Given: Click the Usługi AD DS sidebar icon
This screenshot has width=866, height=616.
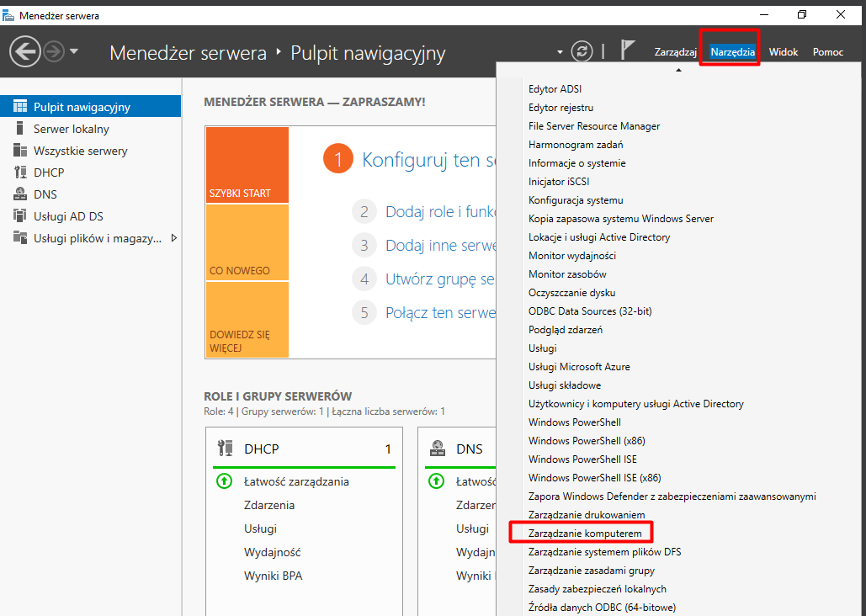Looking at the screenshot, I should pos(19,216).
